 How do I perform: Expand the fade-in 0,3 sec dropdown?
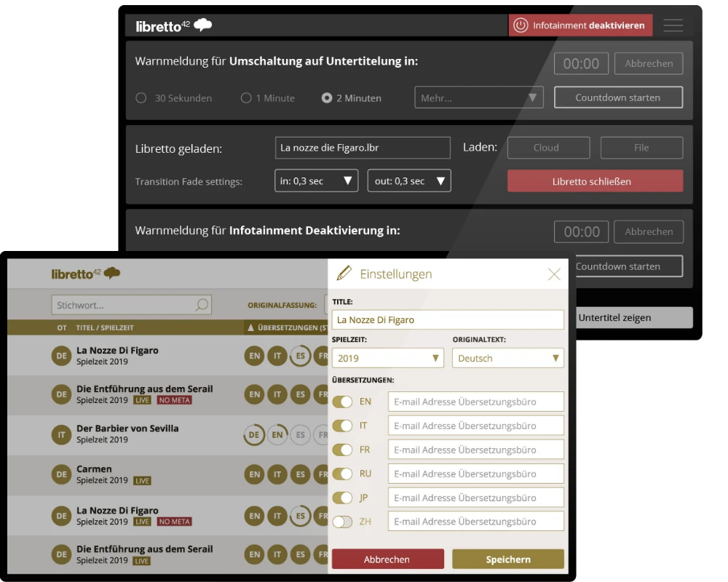(x=316, y=181)
